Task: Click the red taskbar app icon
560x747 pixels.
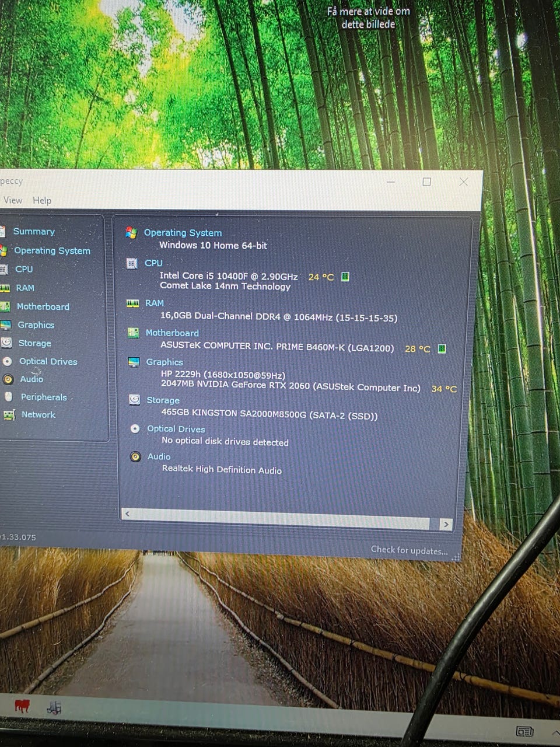Action: pos(22,707)
